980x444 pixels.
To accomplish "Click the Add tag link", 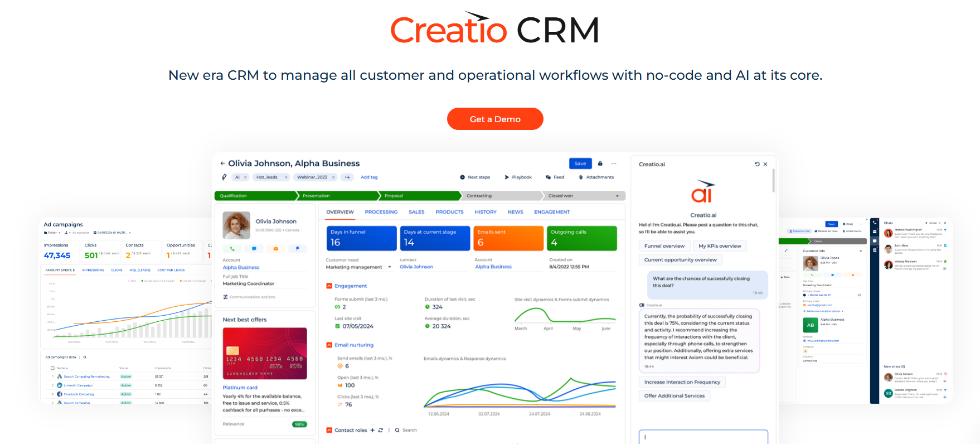I will pos(369,177).
